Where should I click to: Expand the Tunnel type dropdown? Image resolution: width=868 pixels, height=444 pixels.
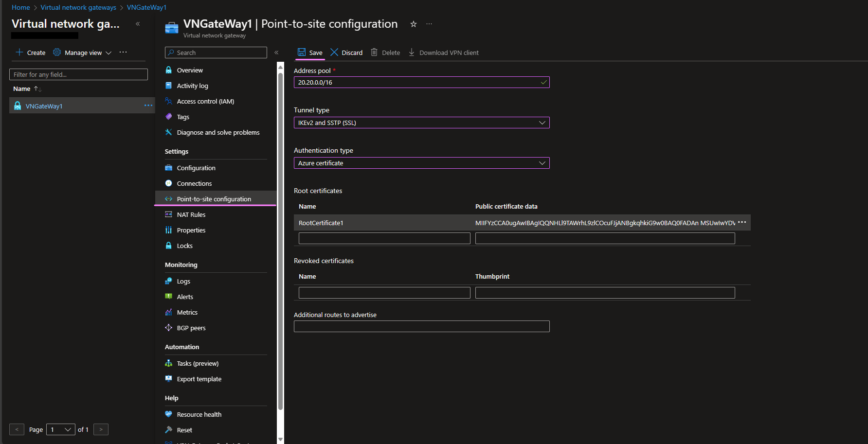421,123
